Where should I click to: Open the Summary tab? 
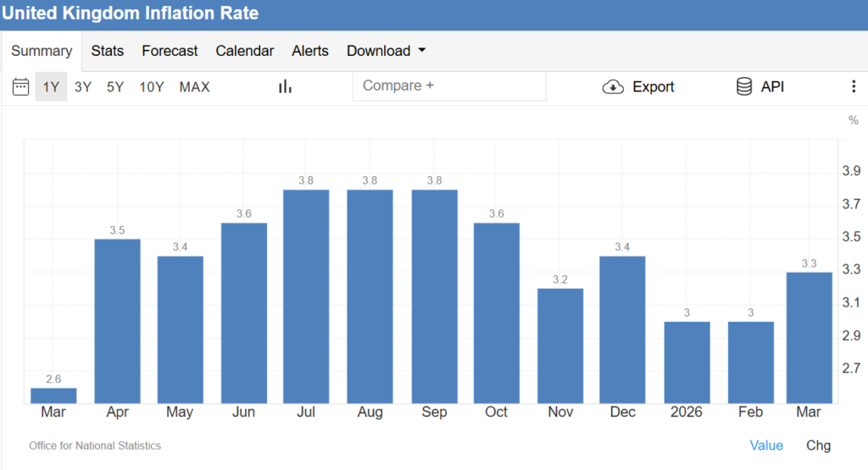coord(42,51)
